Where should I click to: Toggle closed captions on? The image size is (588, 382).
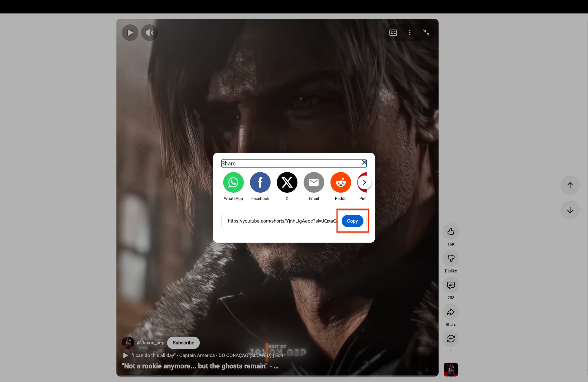(x=393, y=32)
